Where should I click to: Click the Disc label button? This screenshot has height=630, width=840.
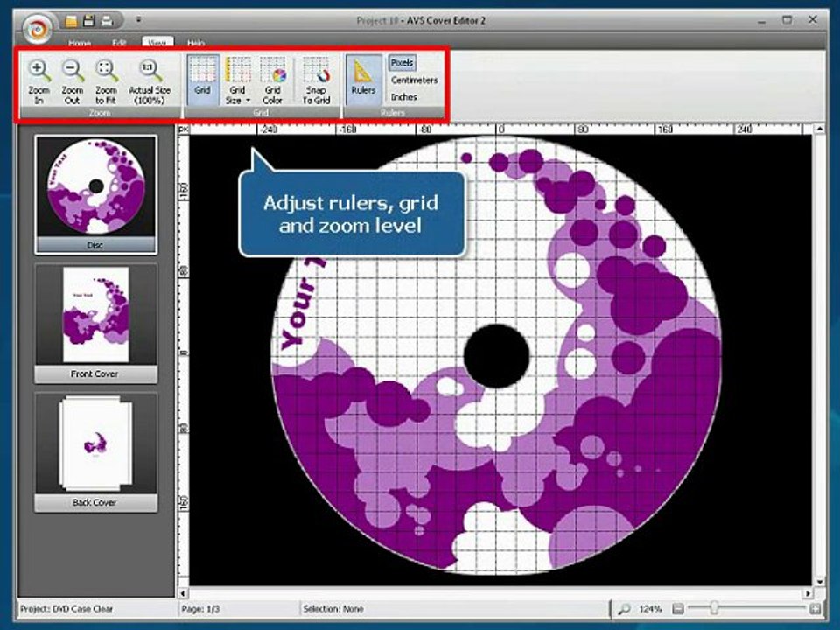pos(96,245)
